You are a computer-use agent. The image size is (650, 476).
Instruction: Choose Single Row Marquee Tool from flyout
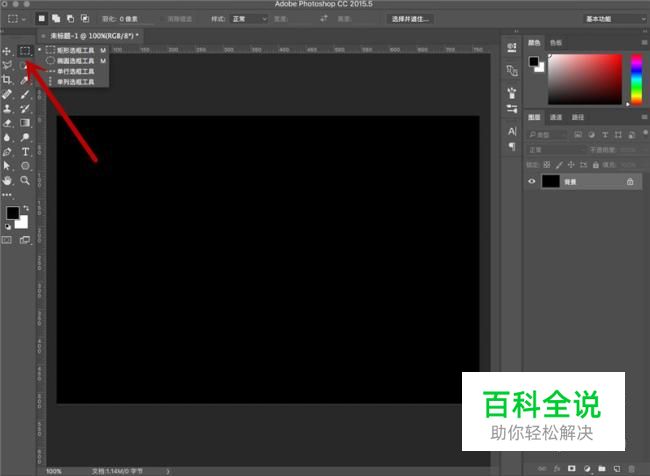(x=73, y=71)
